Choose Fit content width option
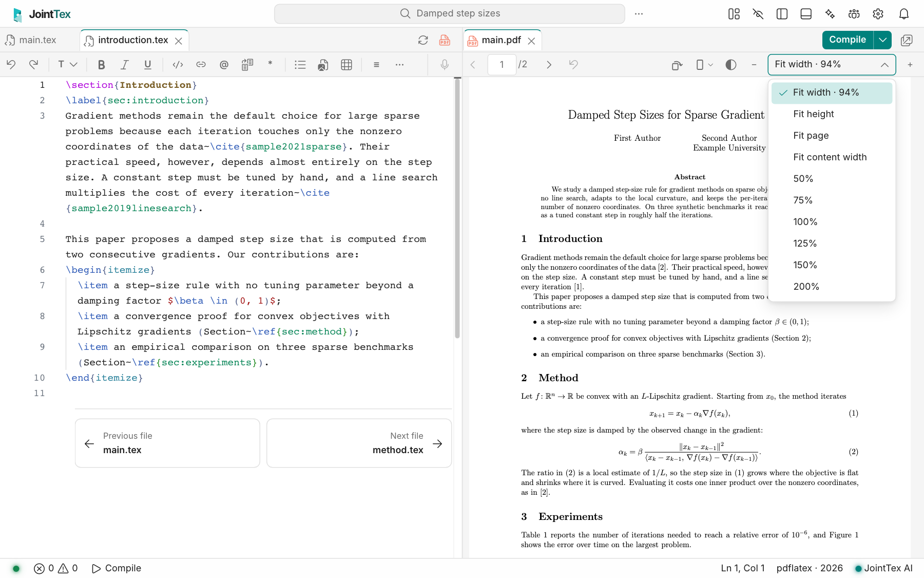Viewport: 924px width, 578px height. tap(832, 157)
